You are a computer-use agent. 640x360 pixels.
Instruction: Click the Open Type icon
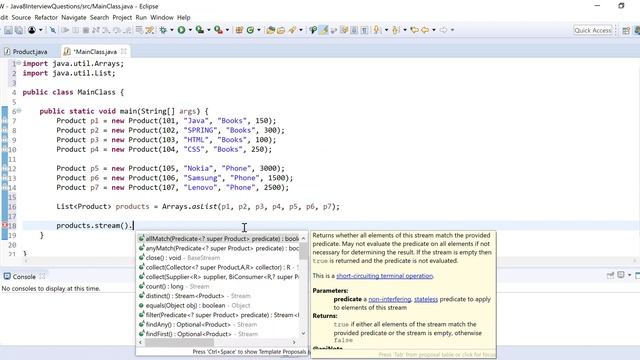click(x=270, y=30)
